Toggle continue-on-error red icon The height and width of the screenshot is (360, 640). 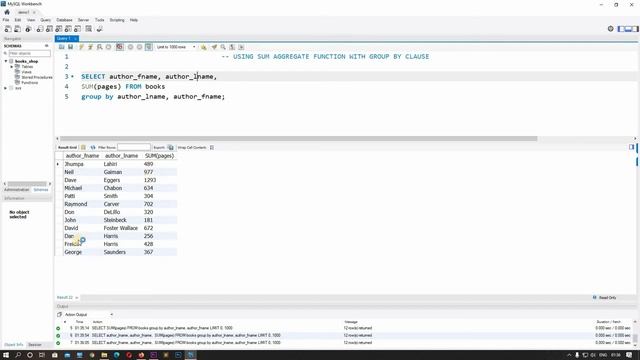click(120, 47)
